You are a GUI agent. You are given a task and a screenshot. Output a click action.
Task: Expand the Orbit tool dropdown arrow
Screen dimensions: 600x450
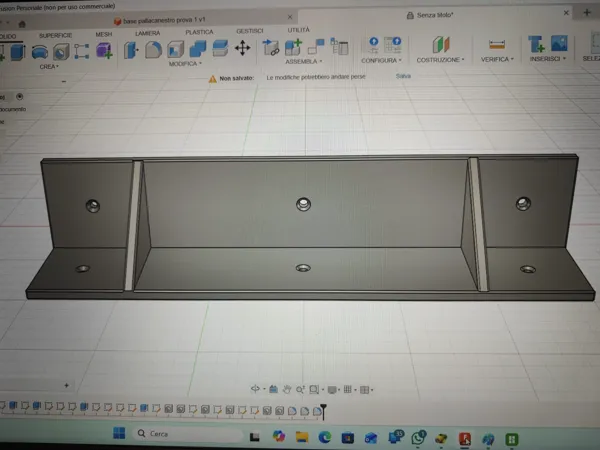point(264,390)
